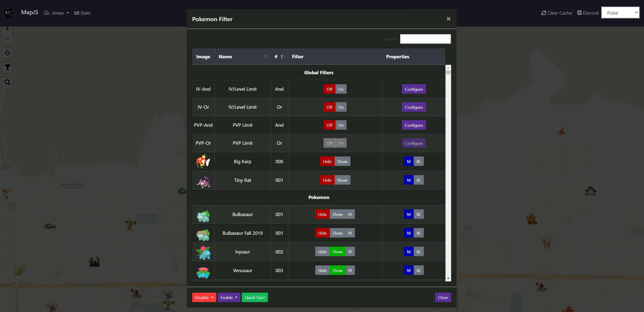644x312 pixels.
Task: Enable IV filter for Bulbasaur
Action: [350, 214]
